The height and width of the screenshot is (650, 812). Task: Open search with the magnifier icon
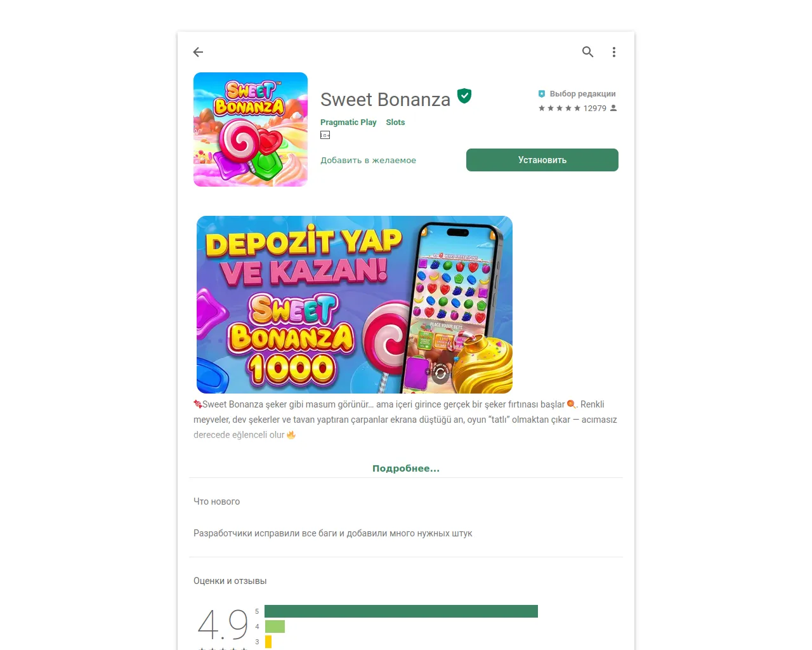(x=588, y=52)
